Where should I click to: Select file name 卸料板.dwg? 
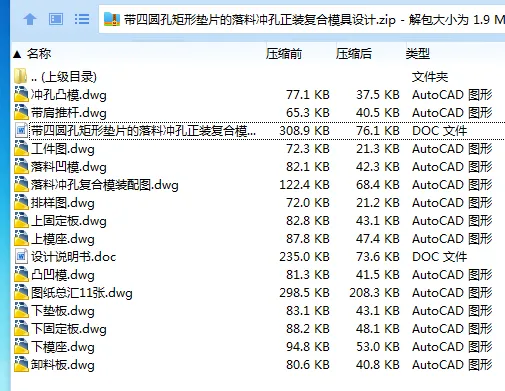[63, 365]
